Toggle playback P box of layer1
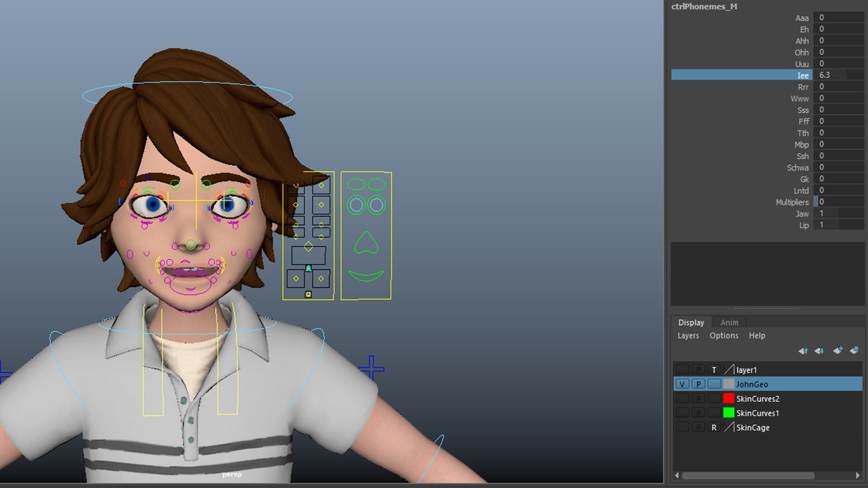This screenshot has width=868, height=488. 698,370
